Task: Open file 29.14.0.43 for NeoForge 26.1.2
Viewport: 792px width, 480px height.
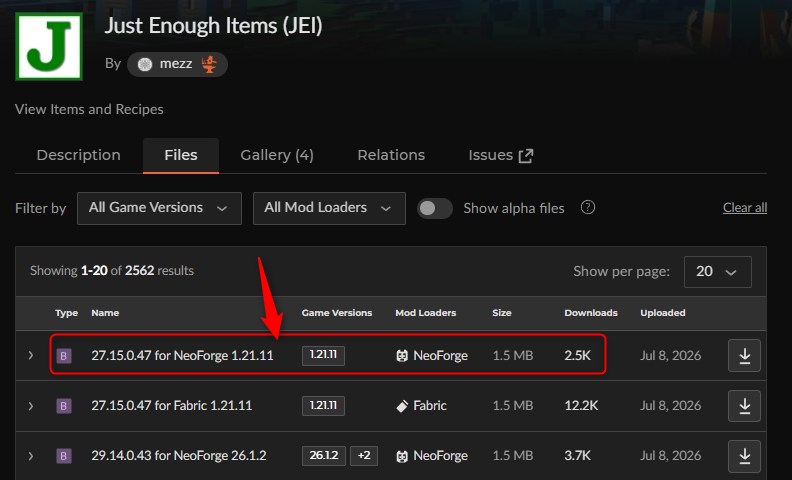Action: [x=179, y=456]
